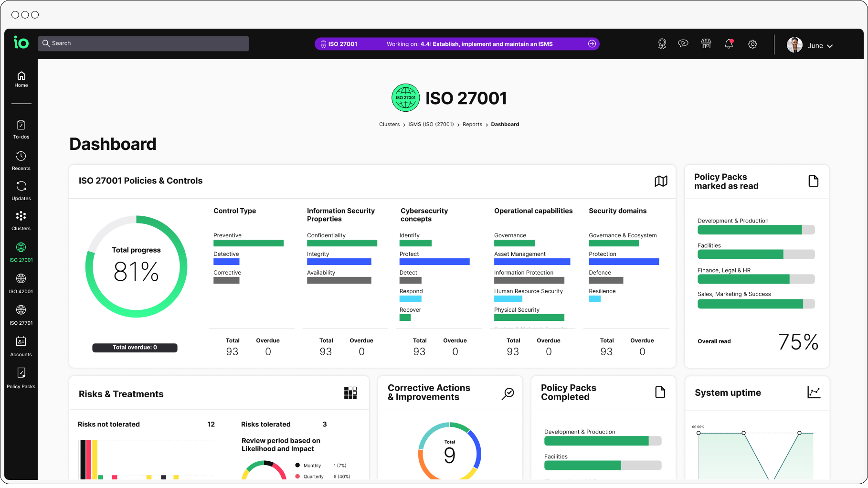
Task: Open the ISO 27701 section
Action: pyautogui.click(x=21, y=313)
